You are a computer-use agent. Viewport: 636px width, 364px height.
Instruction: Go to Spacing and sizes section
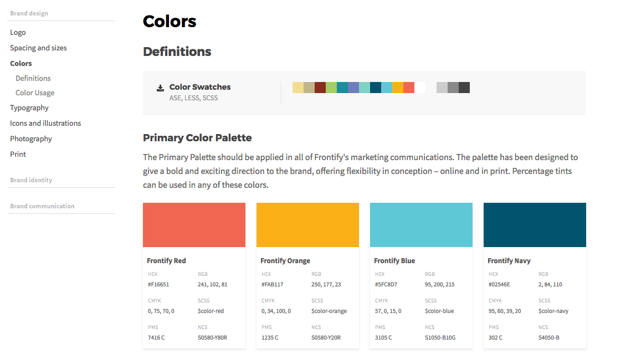[x=39, y=48]
